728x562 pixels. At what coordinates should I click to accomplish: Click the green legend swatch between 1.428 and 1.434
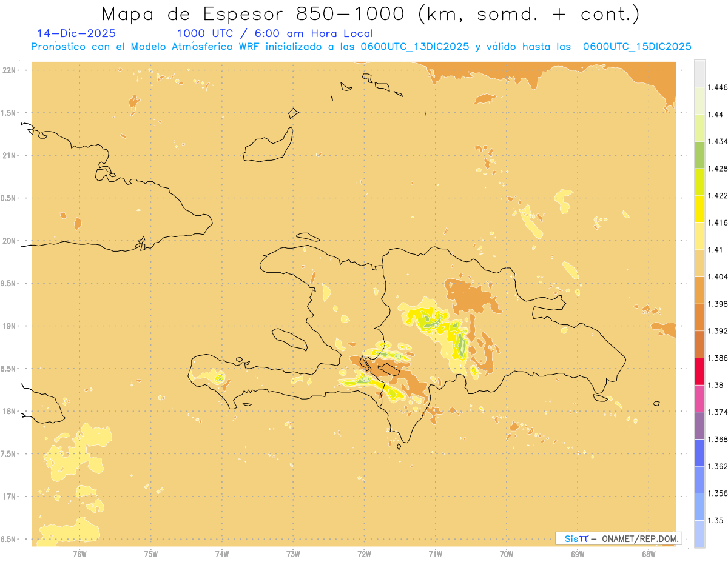[699, 155]
